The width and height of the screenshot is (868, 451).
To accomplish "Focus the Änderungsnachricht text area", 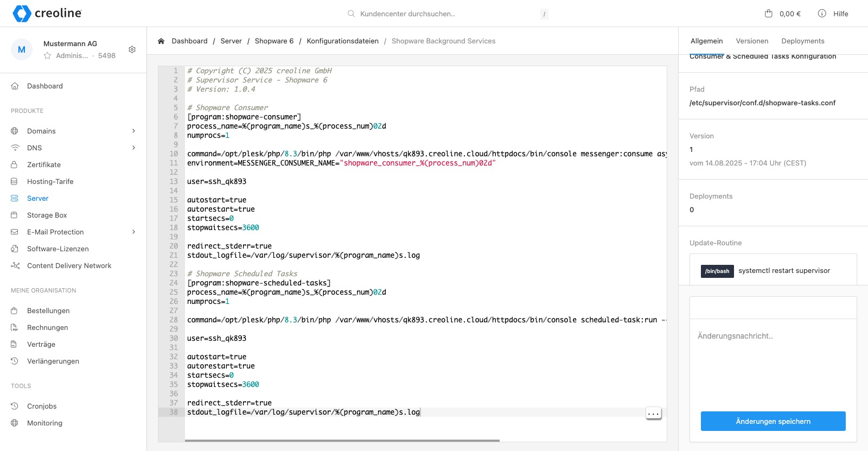I will (x=773, y=364).
